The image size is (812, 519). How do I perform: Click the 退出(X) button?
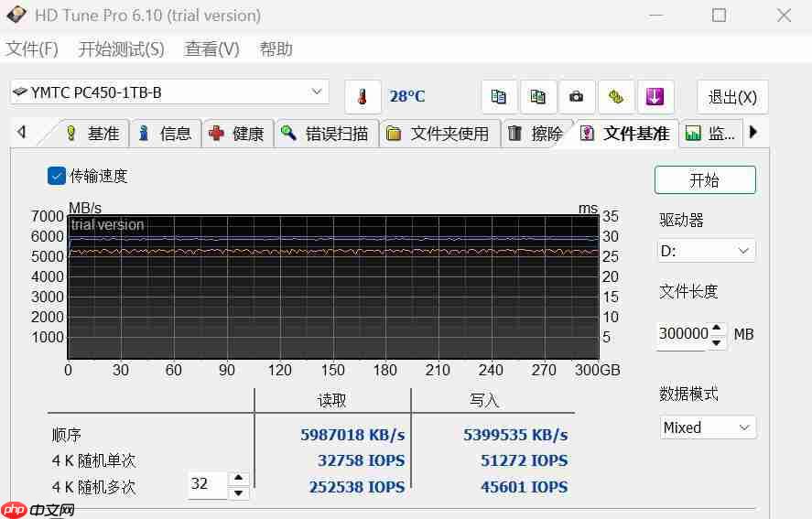coord(732,97)
